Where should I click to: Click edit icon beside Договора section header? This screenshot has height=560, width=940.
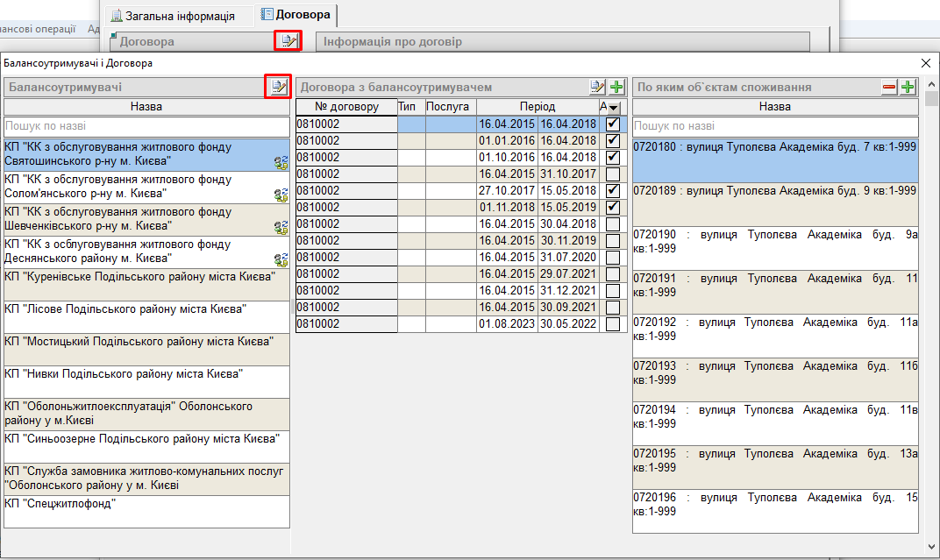288,40
